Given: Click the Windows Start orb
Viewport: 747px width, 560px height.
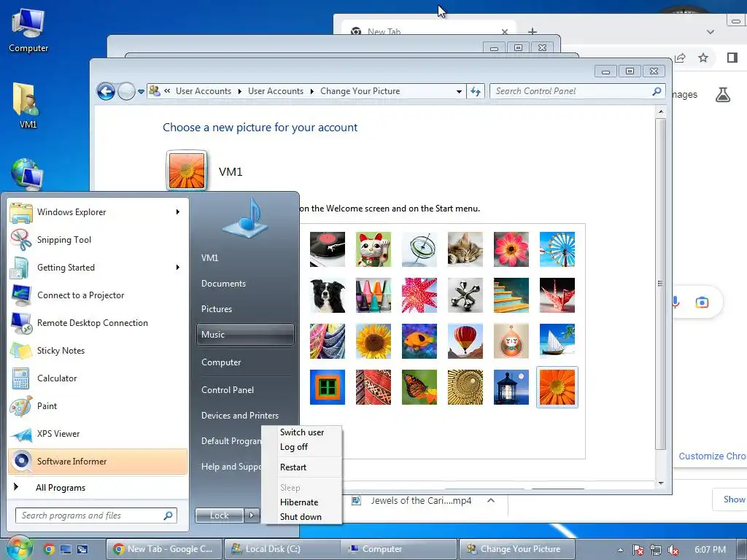Looking at the screenshot, I should tap(19, 549).
